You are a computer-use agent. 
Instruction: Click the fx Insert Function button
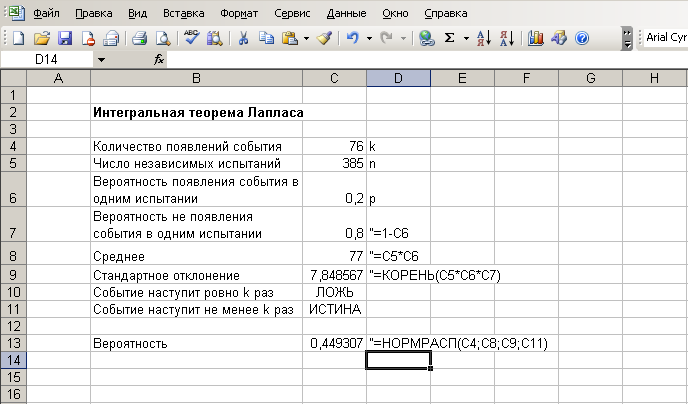pos(159,60)
